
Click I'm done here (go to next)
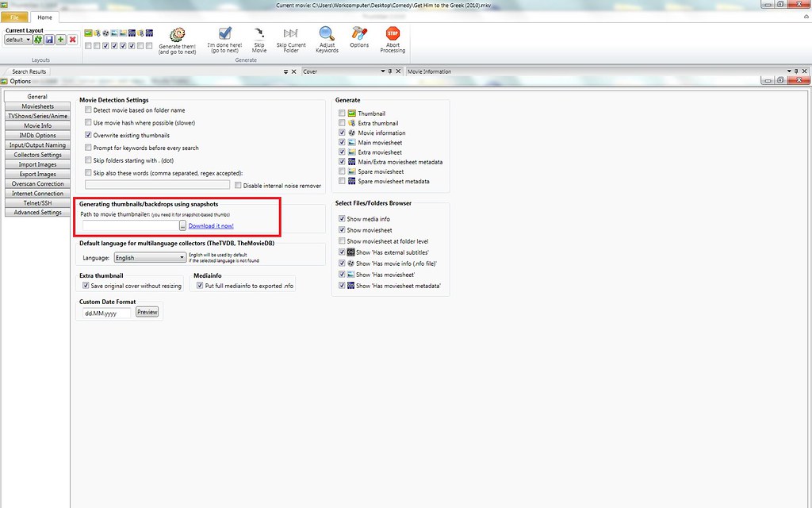(224, 40)
